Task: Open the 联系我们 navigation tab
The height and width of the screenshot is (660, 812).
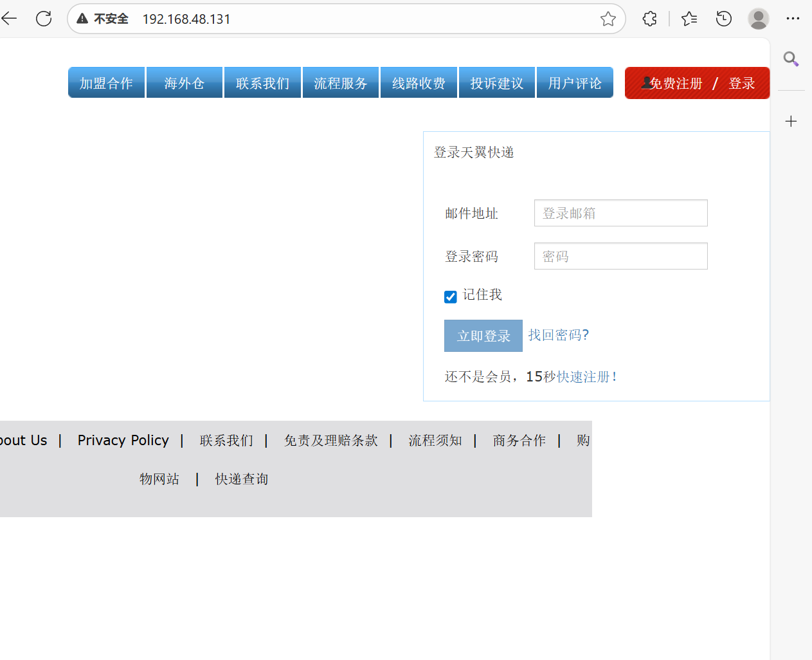Action: [262, 83]
